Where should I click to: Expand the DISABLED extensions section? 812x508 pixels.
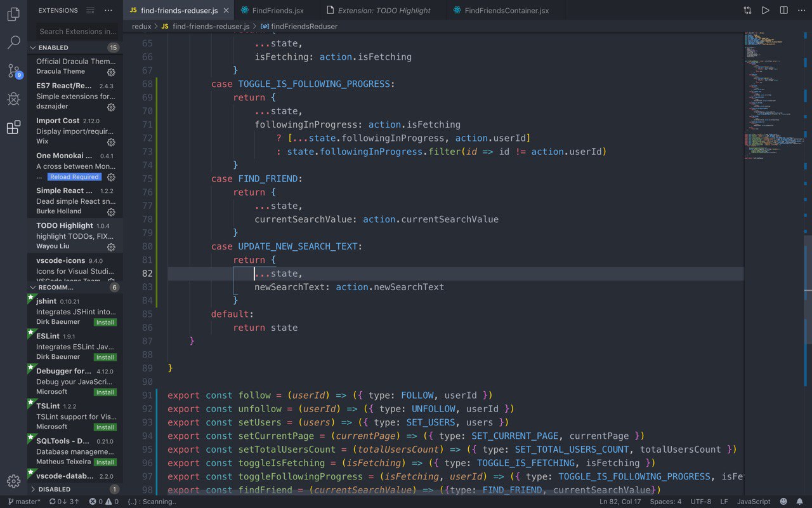pyautogui.click(x=33, y=489)
